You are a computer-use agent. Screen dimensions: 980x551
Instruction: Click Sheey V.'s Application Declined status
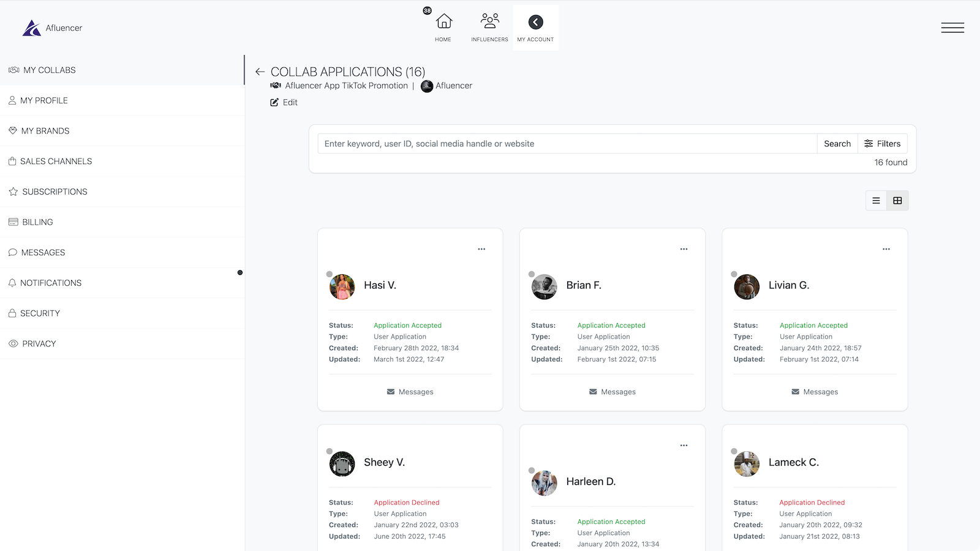407,503
